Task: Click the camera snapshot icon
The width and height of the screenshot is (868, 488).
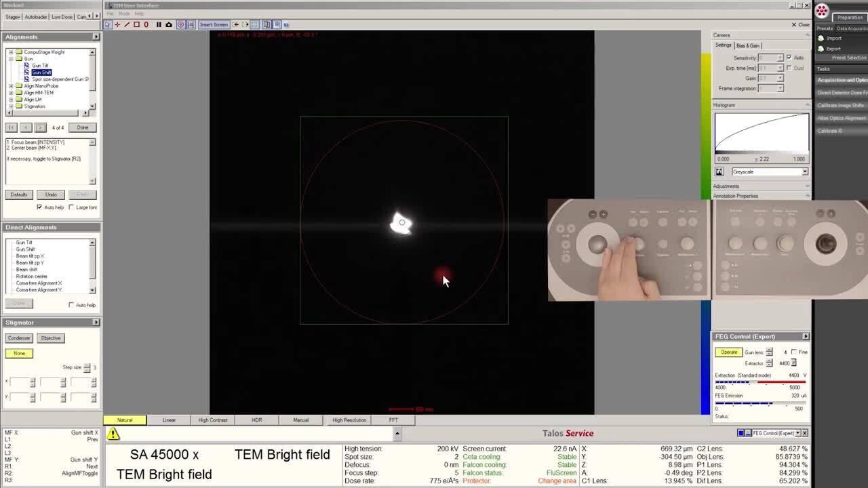Action: click(169, 24)
